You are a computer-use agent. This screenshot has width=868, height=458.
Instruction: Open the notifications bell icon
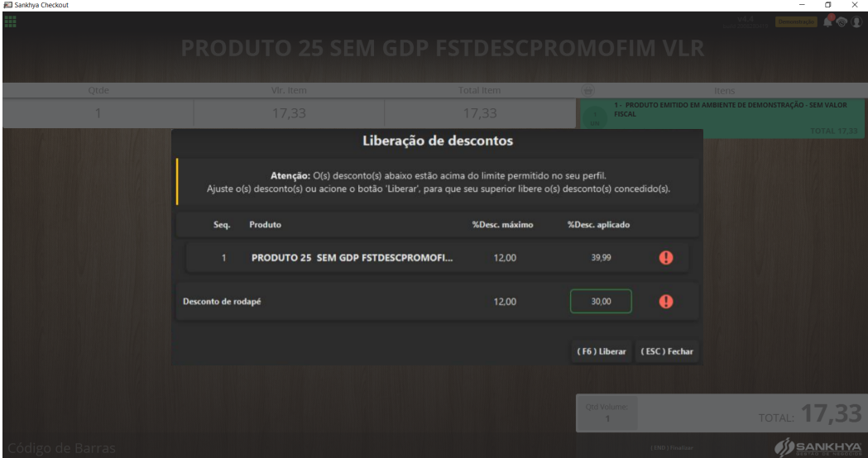tap(827, 21)
